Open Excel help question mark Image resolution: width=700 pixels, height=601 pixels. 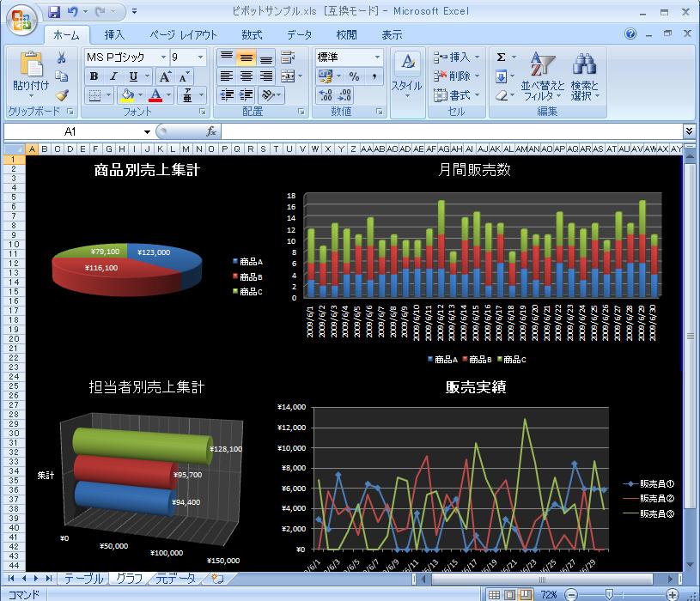pyautogui.click(x=630, y=33)
